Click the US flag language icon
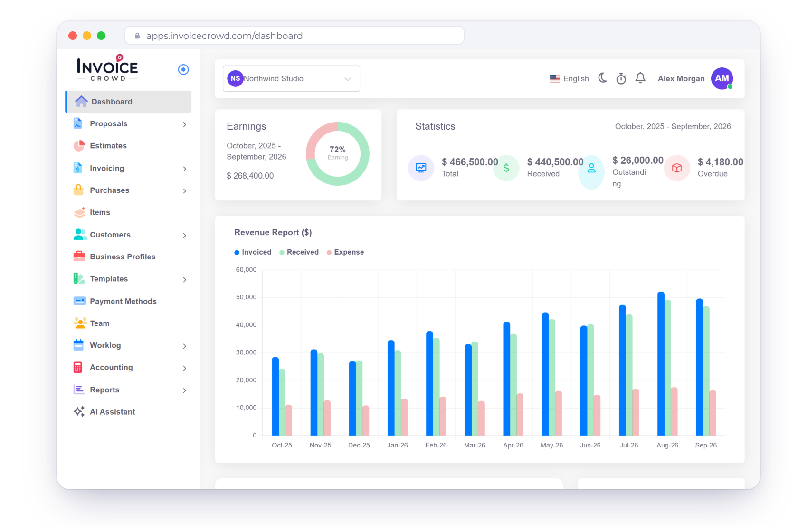This screenshot has height=532, width=798. 555,78
